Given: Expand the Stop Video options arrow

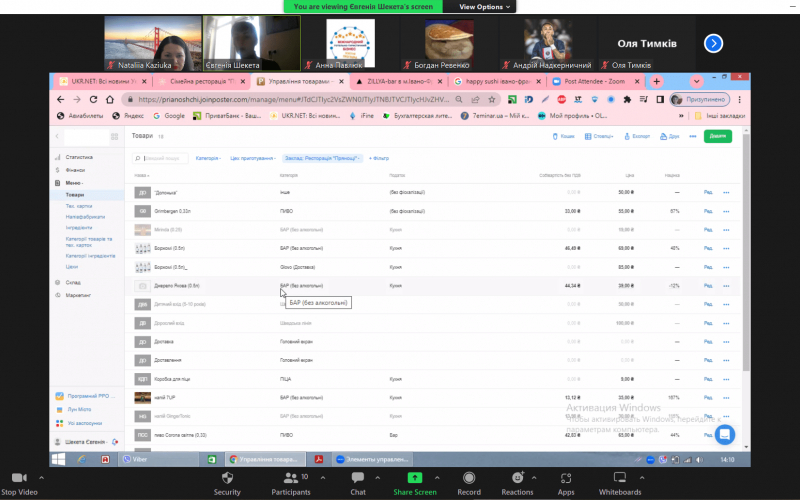Looking at the screenshot, I should (41, 478).
